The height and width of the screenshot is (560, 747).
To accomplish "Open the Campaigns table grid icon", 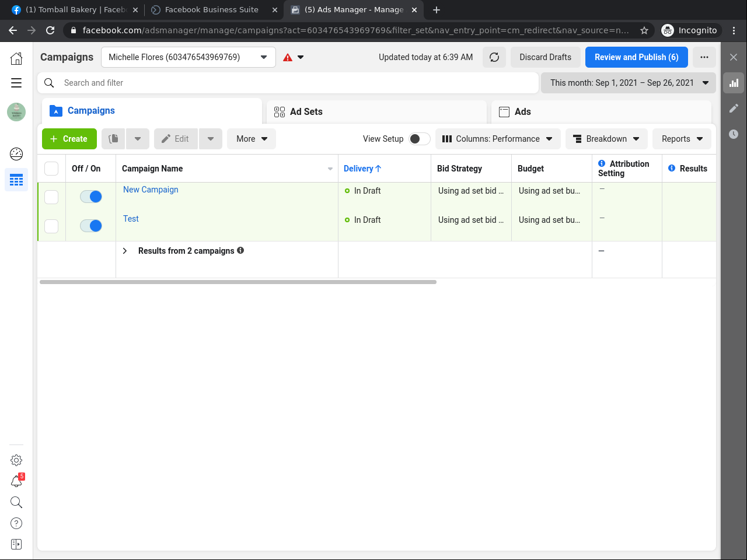I will 16,180.
